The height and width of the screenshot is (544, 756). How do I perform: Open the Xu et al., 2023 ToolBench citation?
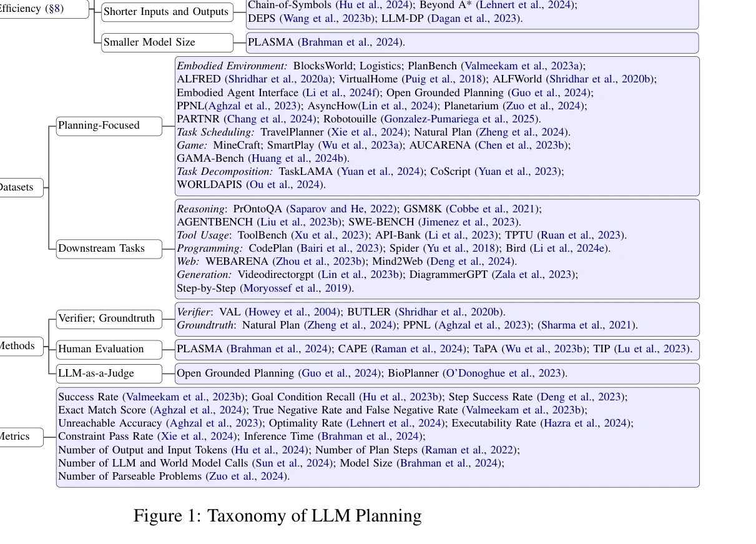[328, 235]
